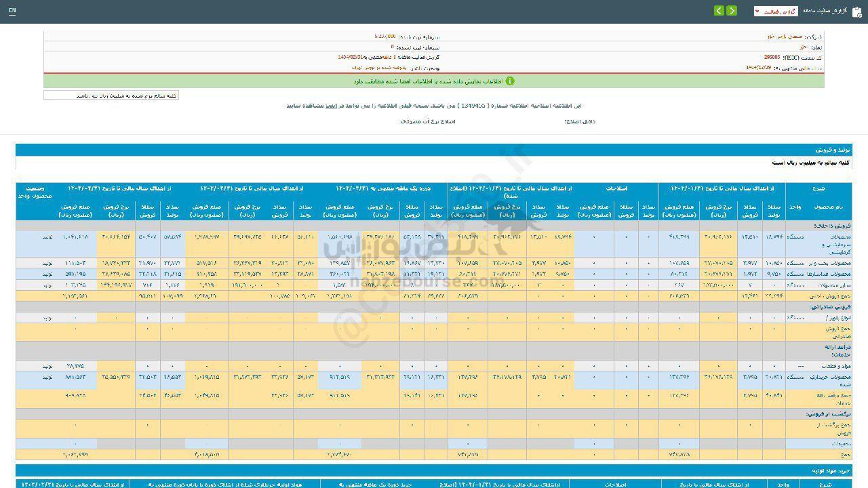Open previous version via the اینجا link
868x488 pixels.
(x=331, y=106)
